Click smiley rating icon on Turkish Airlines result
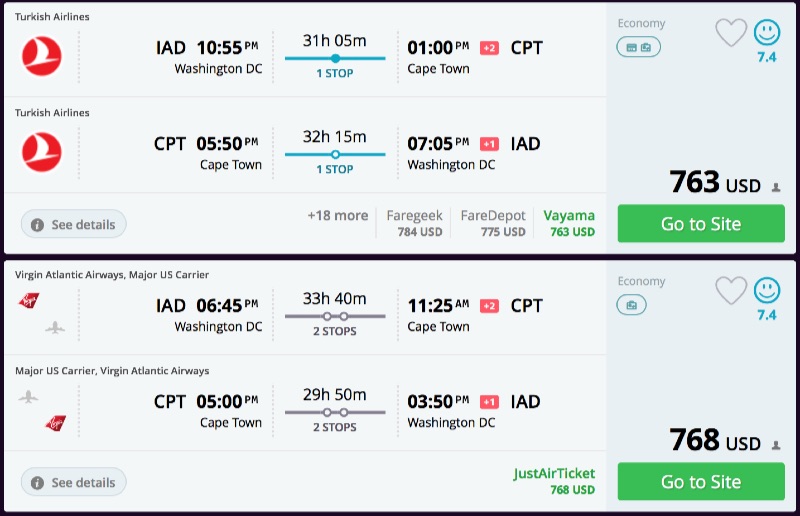Viewport: 800px width, 516px height. [x=767, y=33]
